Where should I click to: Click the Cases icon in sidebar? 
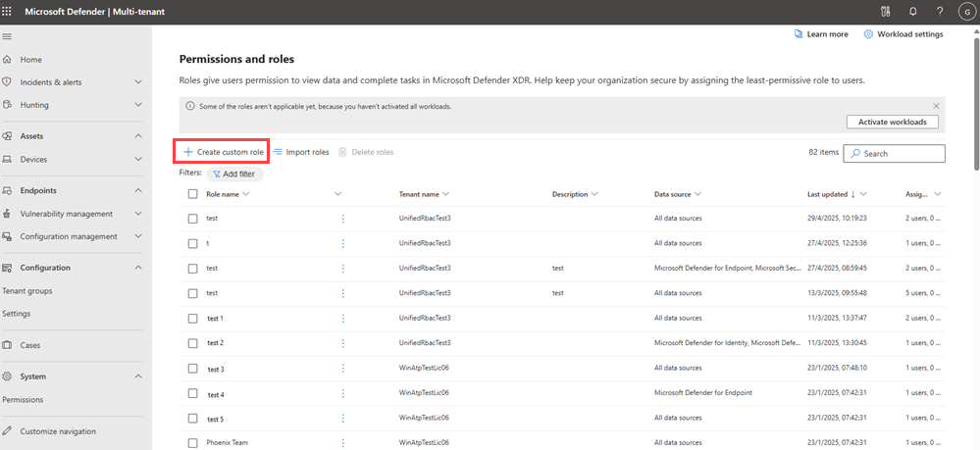point(8,345)
